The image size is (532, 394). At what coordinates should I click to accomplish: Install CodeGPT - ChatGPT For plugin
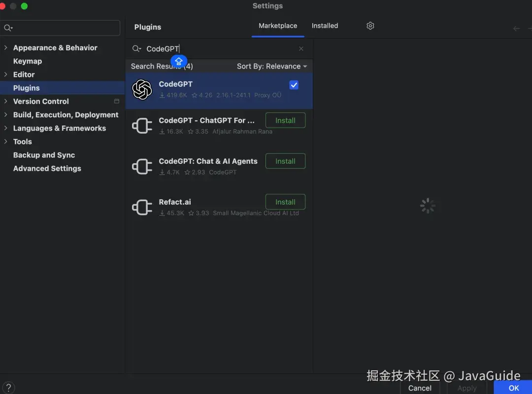[285, 120]
